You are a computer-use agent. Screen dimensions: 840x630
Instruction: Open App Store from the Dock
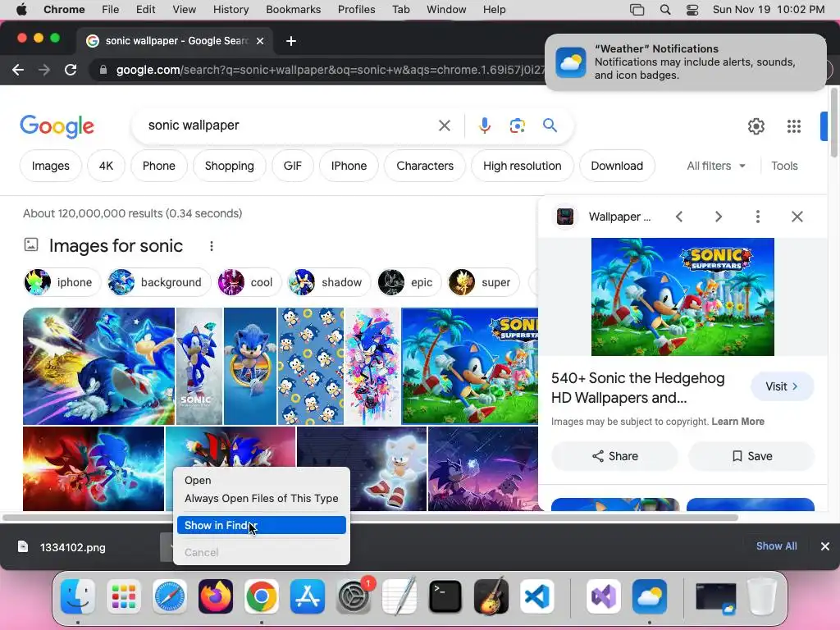coord(308,596)
